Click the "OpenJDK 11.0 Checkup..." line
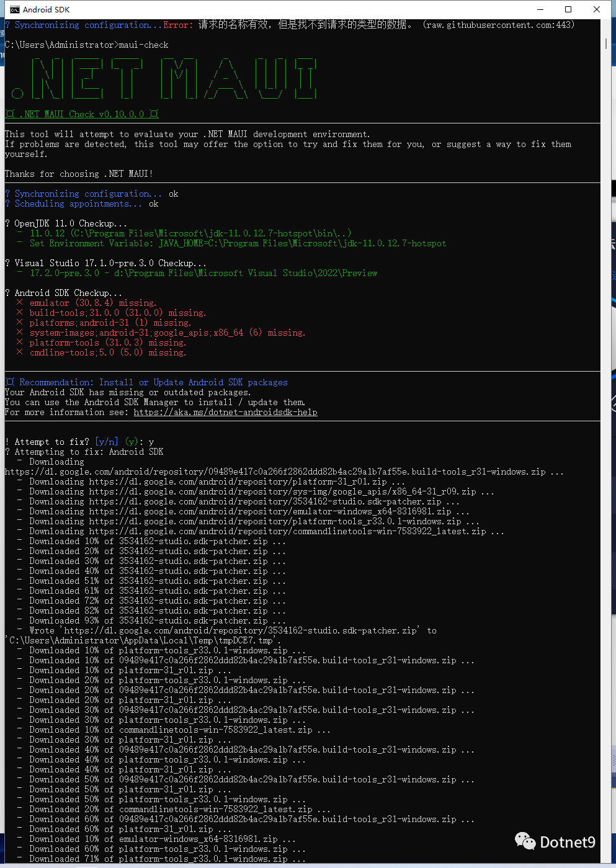The width and height of the screenshot is (616, 868). click(x=66, y=223)
